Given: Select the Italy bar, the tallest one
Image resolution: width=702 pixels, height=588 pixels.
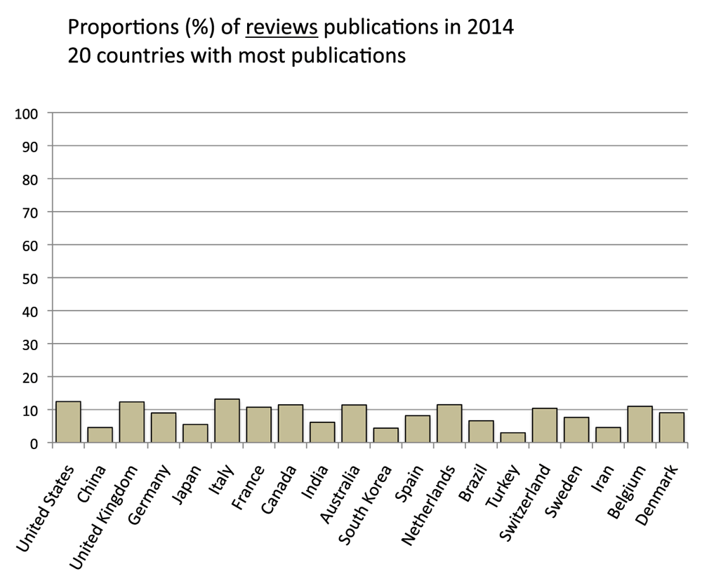Looking at the screenshot, I should (x=227, y=421).
